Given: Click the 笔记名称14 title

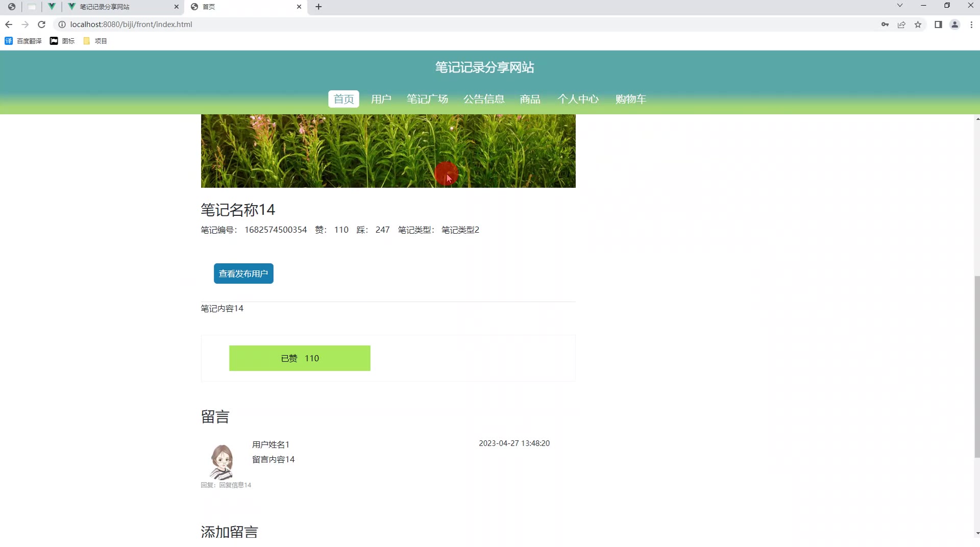Looking at the screenshot, I should (238, 210).
